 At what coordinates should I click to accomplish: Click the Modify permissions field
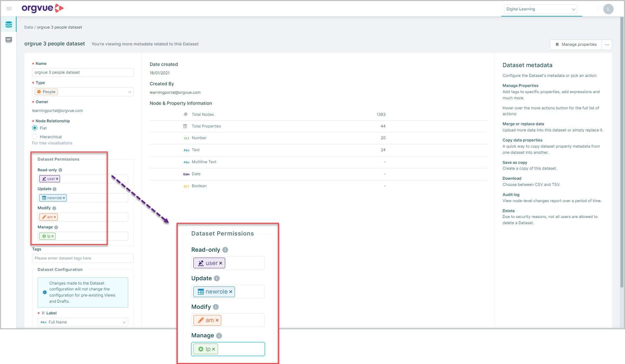[83, 217]
